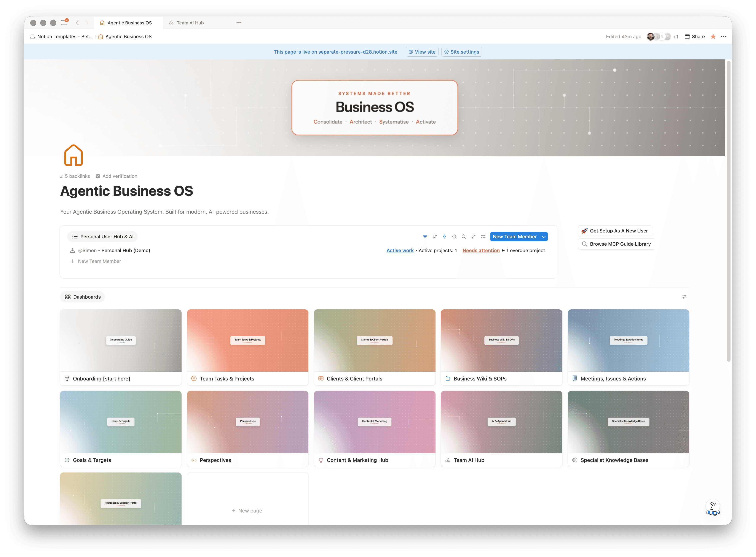Click the filter icon in Personal User Hub toolbar

[425, 237]
